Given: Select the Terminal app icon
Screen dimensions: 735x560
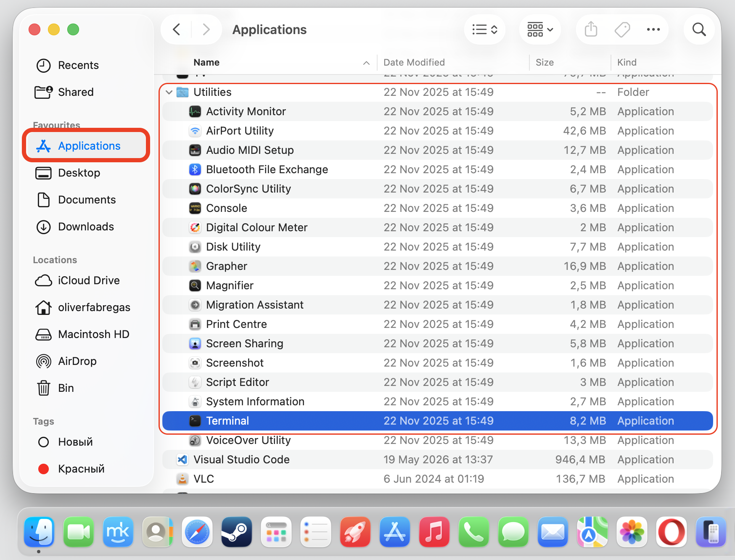Looking at the screenshot, I should (x=195, y=421).
